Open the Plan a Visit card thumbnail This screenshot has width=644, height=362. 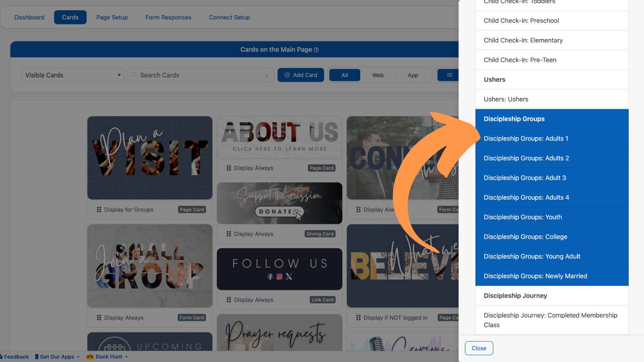(150, 158)
